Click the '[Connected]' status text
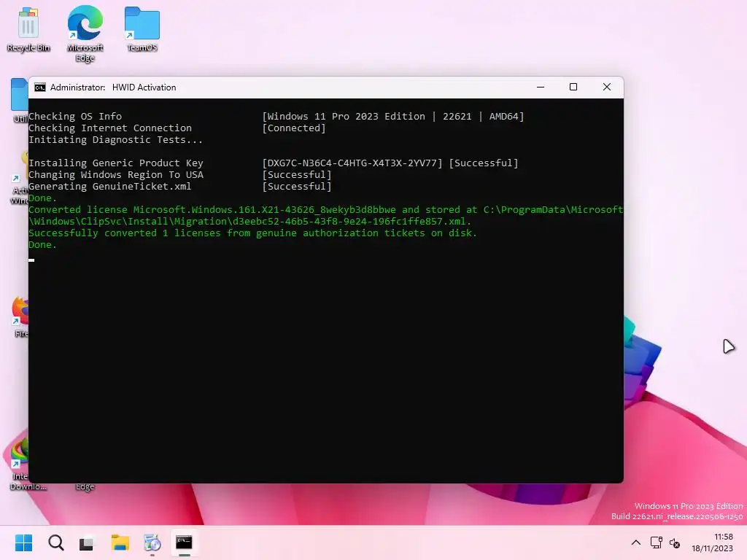Viewport: 747px width, 560px height. coord(294,128)
